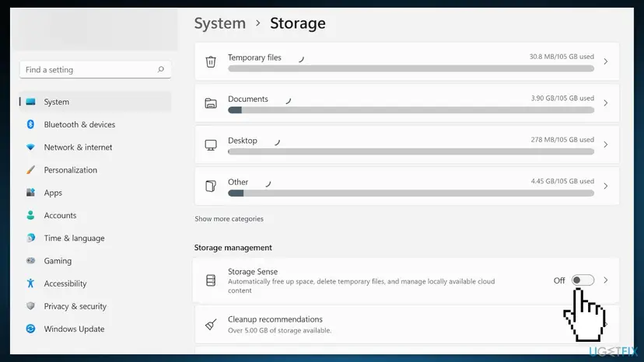
Task: Click the Other usage bar
Action: click(411, 193)
